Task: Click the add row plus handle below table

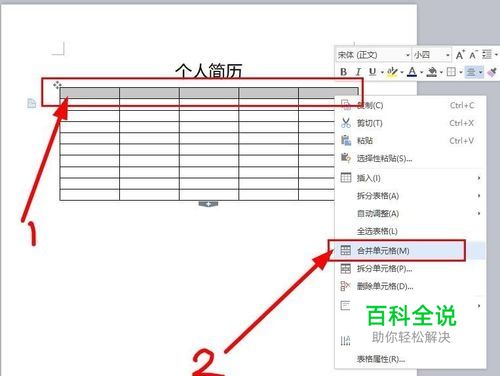Action: pyautogui.click(x=208, y=204)
